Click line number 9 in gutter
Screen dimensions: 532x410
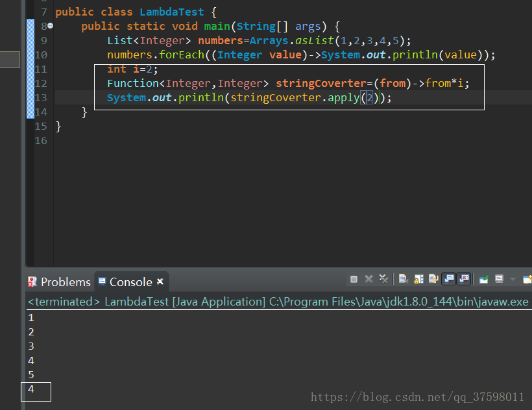pos(43,41)
